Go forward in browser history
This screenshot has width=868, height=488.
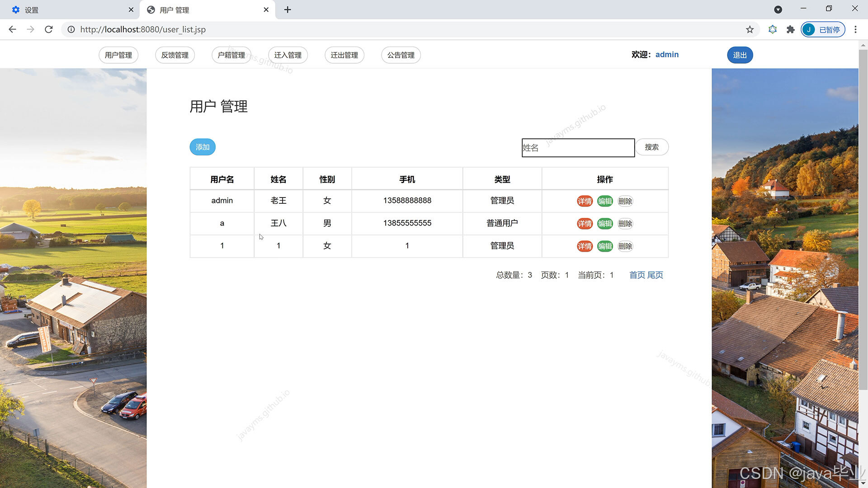pyautogui.click(x=30, y=29)
